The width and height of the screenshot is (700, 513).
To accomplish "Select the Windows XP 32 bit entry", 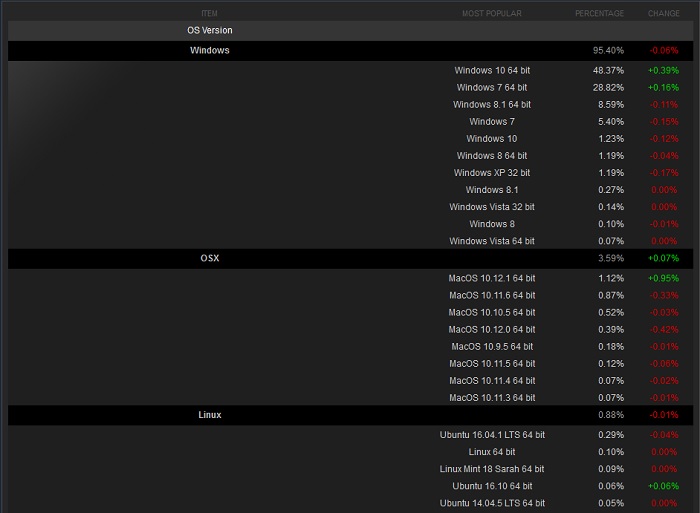I will click(491, 173).
